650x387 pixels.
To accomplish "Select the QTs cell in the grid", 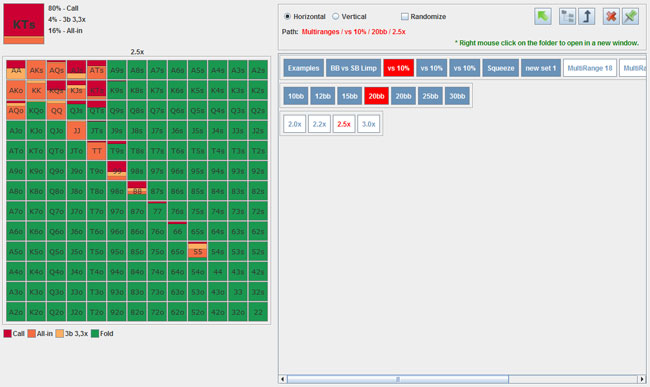I will pyautogui.click(x=97, y=111).
